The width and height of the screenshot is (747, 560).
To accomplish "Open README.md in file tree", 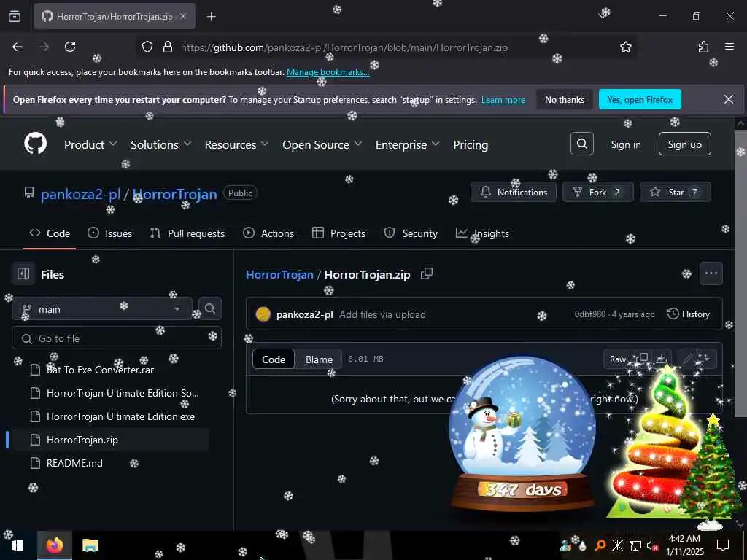I will click(74, 463).
